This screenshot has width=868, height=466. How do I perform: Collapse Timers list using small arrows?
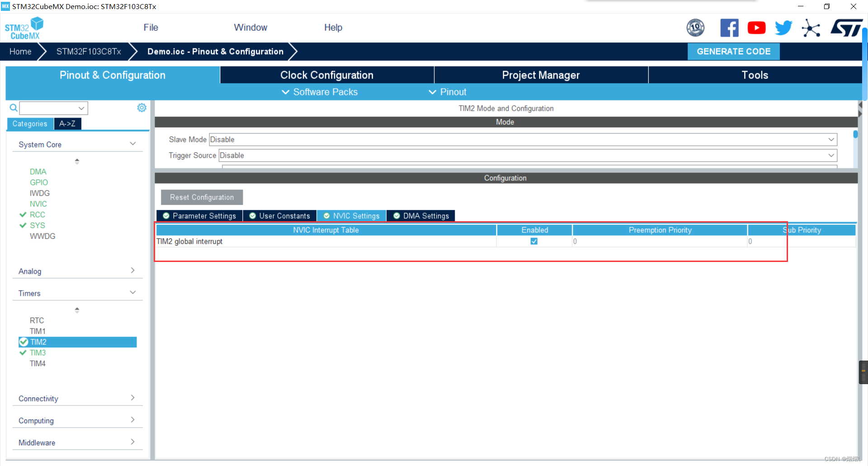(77, 310)
